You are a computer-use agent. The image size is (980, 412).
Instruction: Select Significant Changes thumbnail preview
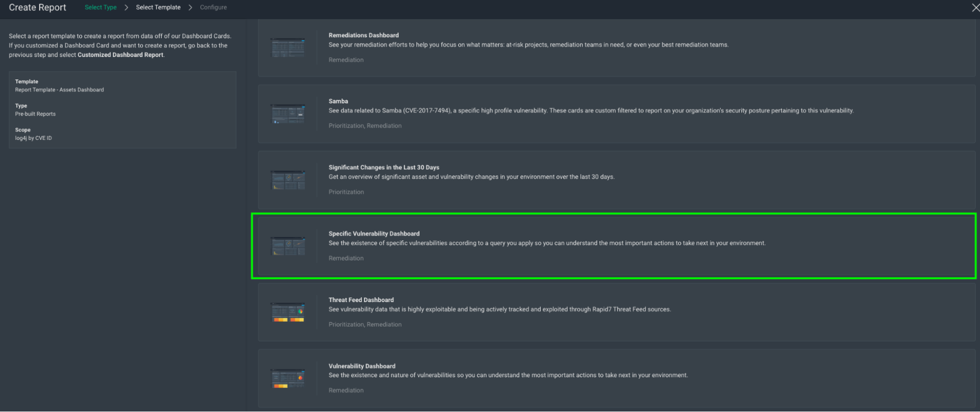(x=288, y=180)
